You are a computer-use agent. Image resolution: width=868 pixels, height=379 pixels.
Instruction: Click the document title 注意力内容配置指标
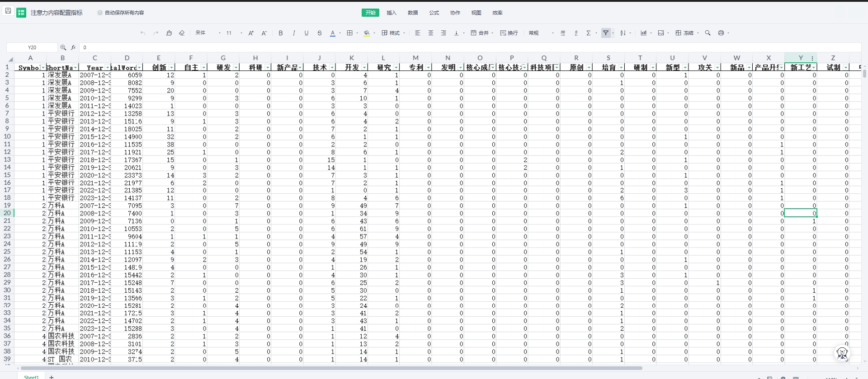pos(57,13)
